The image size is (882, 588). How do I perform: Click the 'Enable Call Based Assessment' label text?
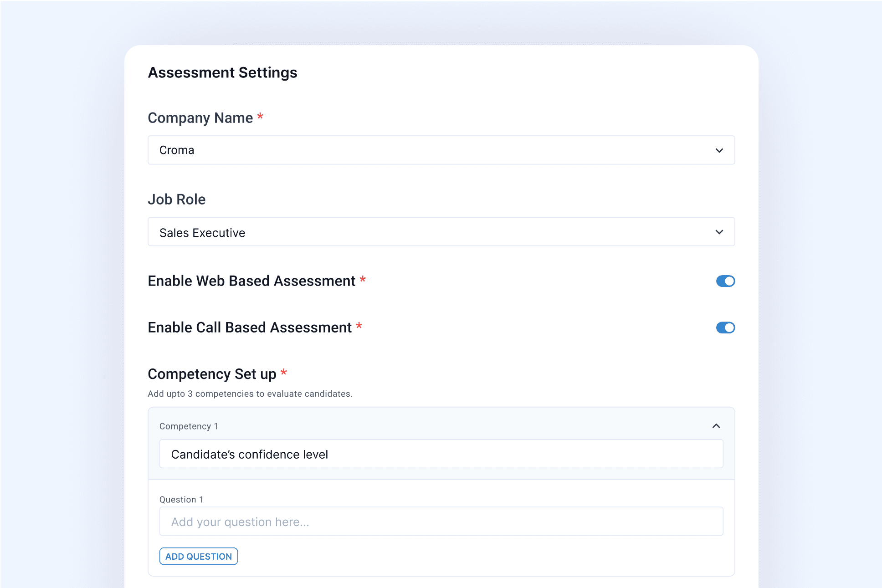[x=249, y=327]
